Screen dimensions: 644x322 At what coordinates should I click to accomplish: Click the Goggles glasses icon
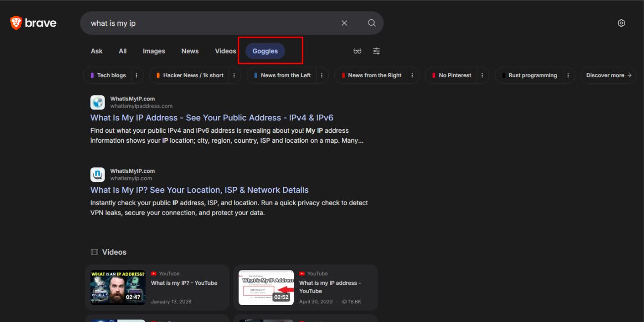pyautogui.click(x=357, y=51)
